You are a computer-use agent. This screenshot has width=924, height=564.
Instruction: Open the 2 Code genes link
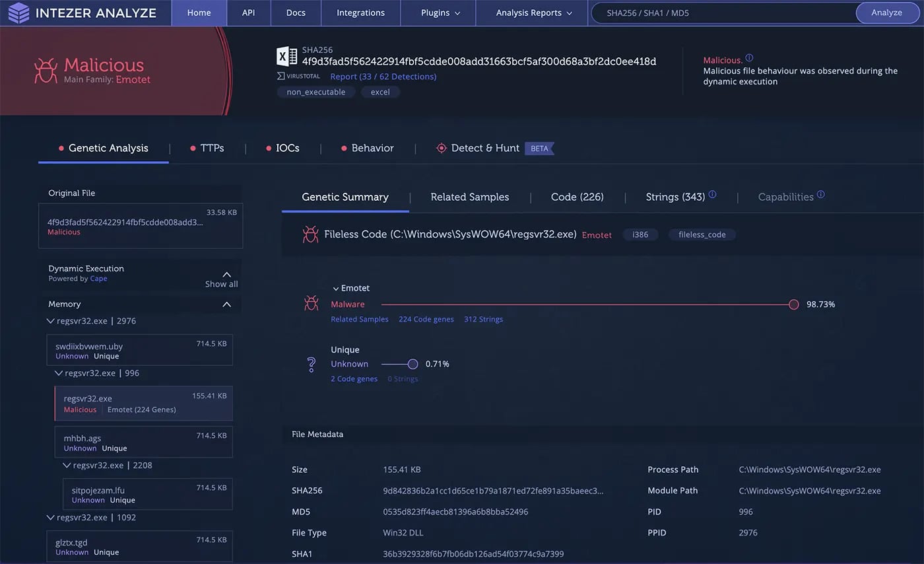354,379
